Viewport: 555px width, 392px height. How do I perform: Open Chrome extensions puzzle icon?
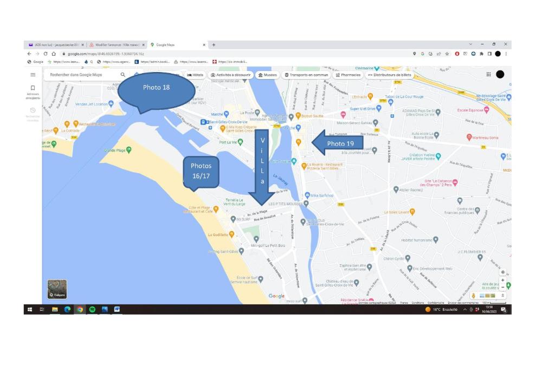[481, 54]
